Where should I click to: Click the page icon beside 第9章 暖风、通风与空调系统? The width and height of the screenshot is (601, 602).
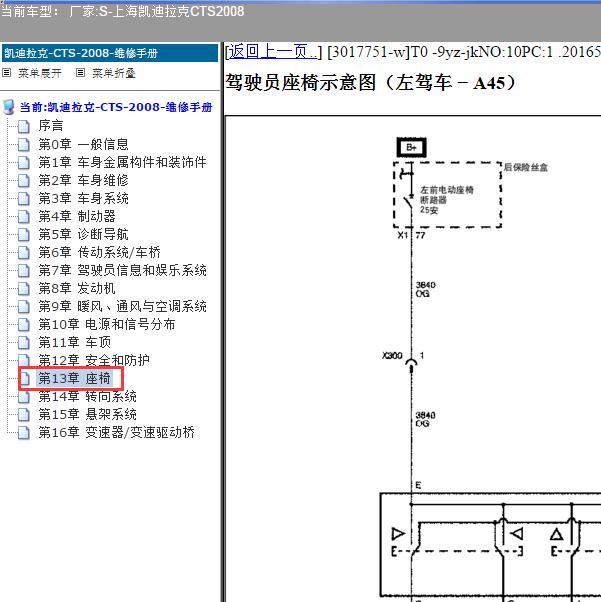(x=24, y=307)
